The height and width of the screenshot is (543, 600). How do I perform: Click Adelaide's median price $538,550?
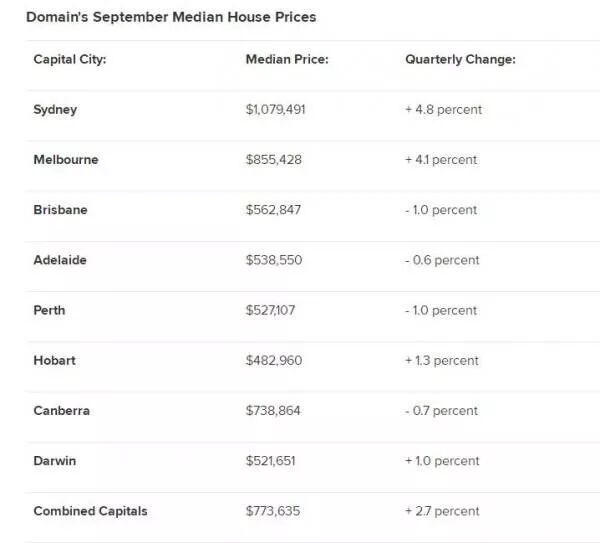point(273,260)
